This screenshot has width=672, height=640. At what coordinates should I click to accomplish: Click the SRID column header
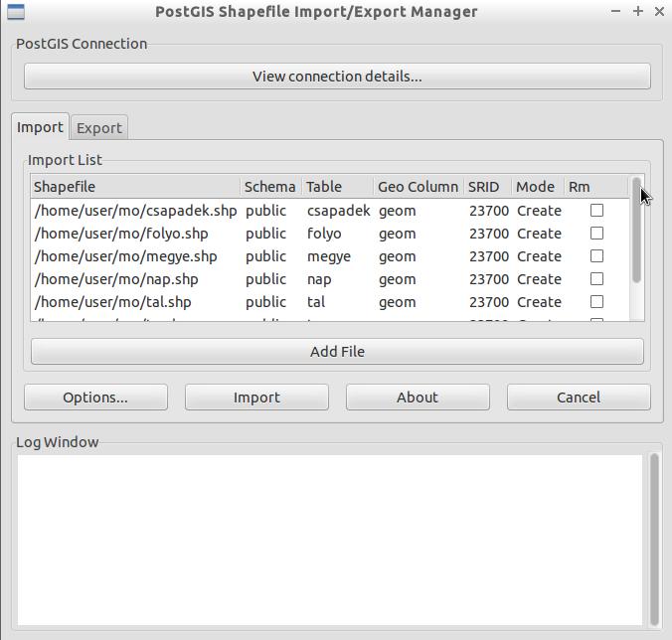click(488, 187)
